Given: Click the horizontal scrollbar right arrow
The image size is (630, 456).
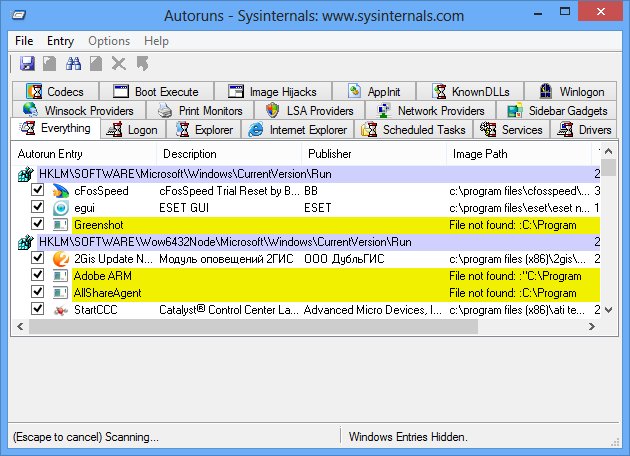Looking at the screenshot, I should coord(592,327).
